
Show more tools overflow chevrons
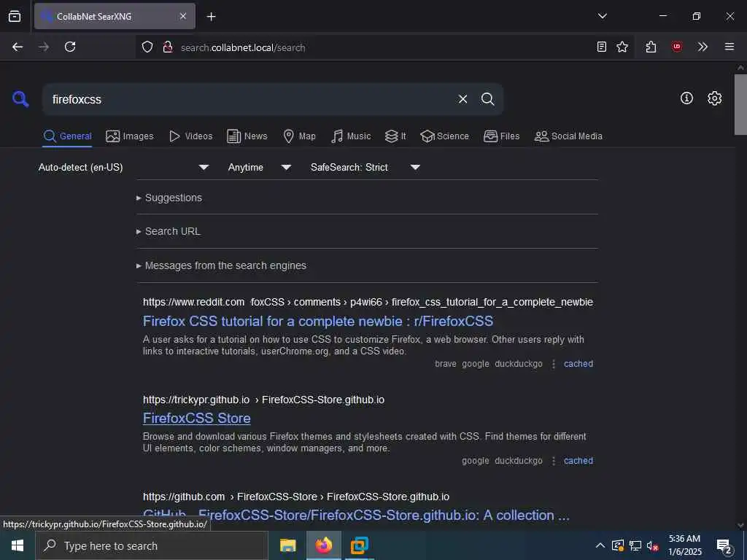(703, 47)
